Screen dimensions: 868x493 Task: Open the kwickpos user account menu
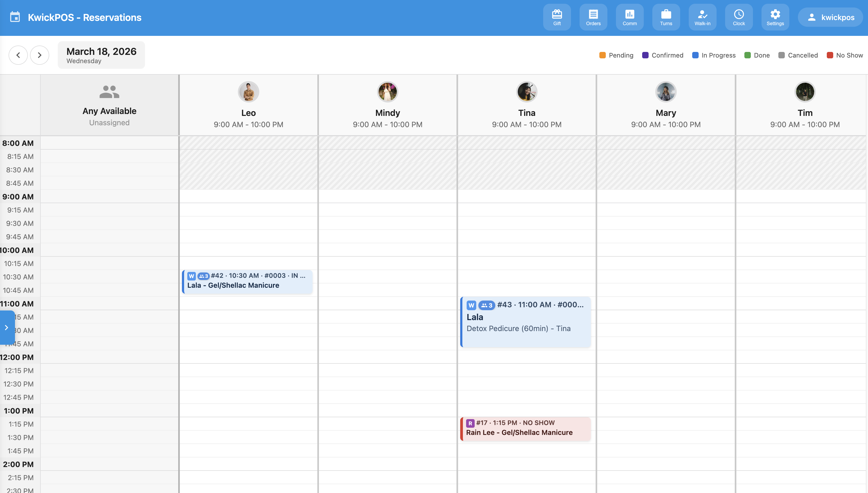pos(830,17)
